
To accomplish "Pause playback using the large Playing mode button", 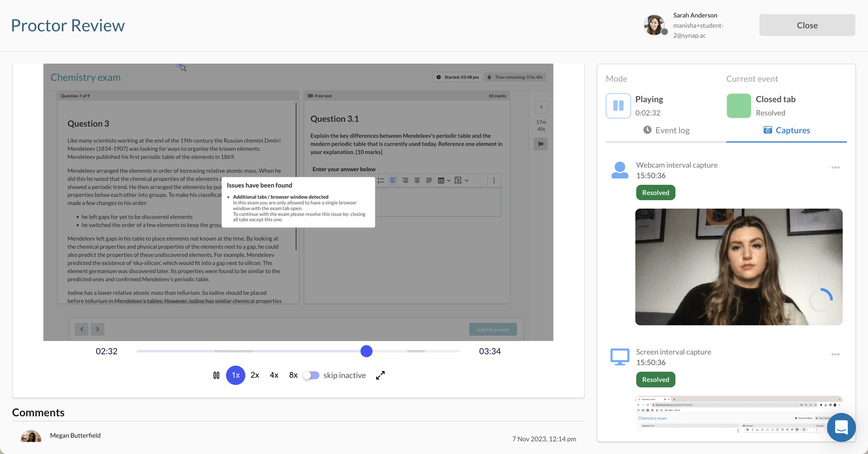I will coord(618,106).
